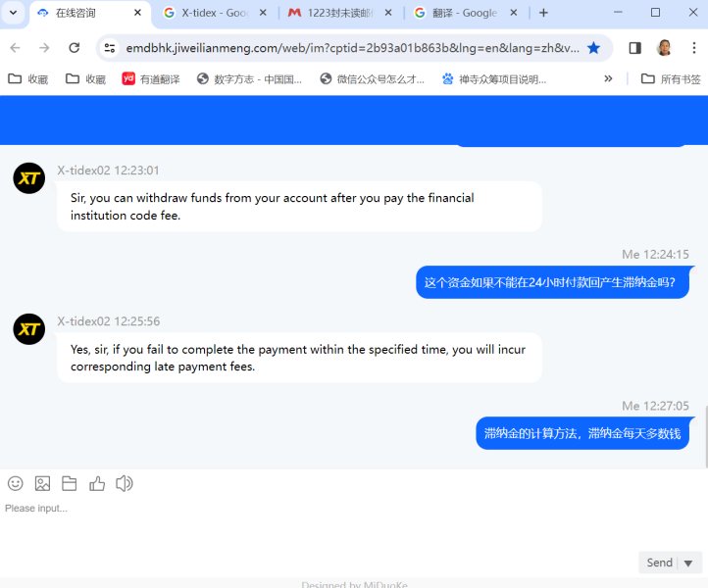Open the 有道翻译 bookmark
Screen dimensions: 708x588
151,79
